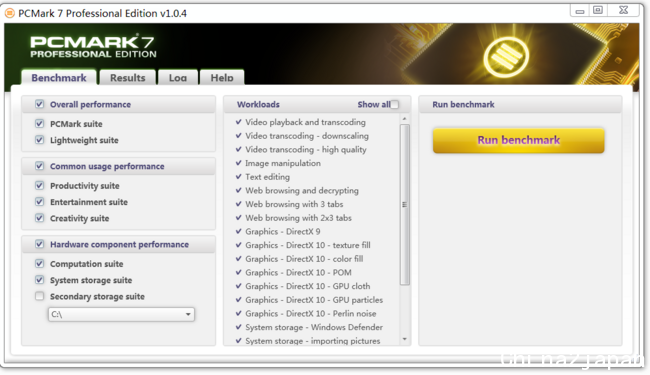Click the Workloads panel header label
Screen dimensions: 650x375
tap(258, 104)
